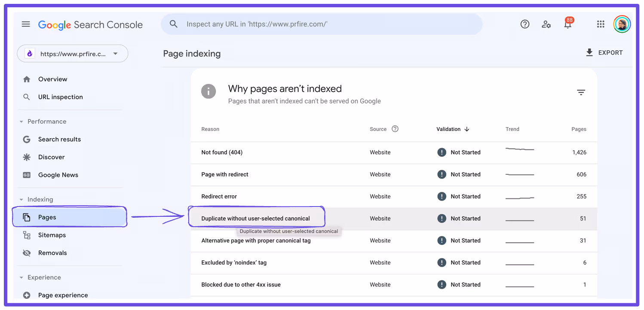Click the Google News icon
This screenshot has height=310, width=644.
coord(27,175)
